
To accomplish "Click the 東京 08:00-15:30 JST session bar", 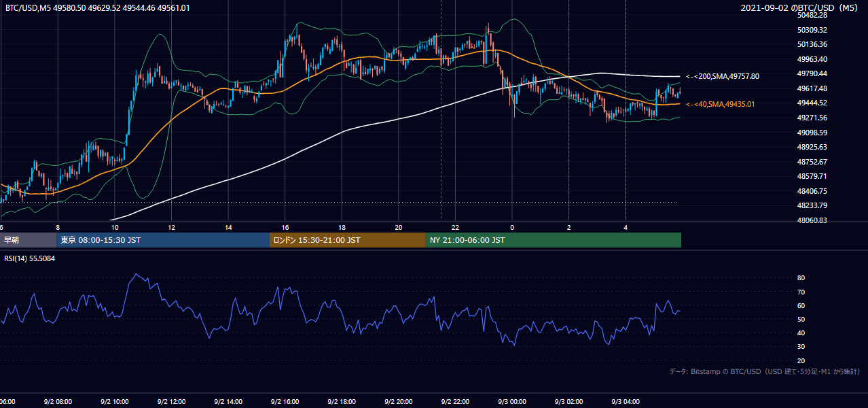I will [163, 240].
